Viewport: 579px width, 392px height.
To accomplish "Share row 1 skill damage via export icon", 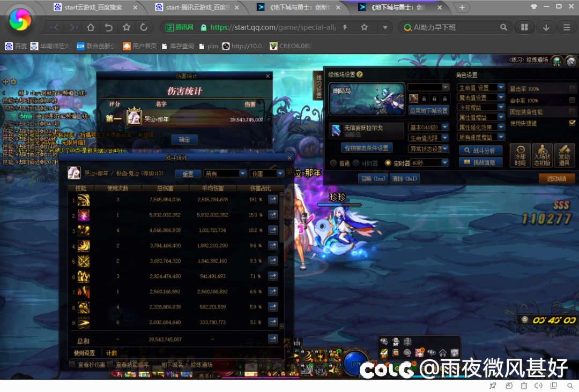I will coord(273,200).
